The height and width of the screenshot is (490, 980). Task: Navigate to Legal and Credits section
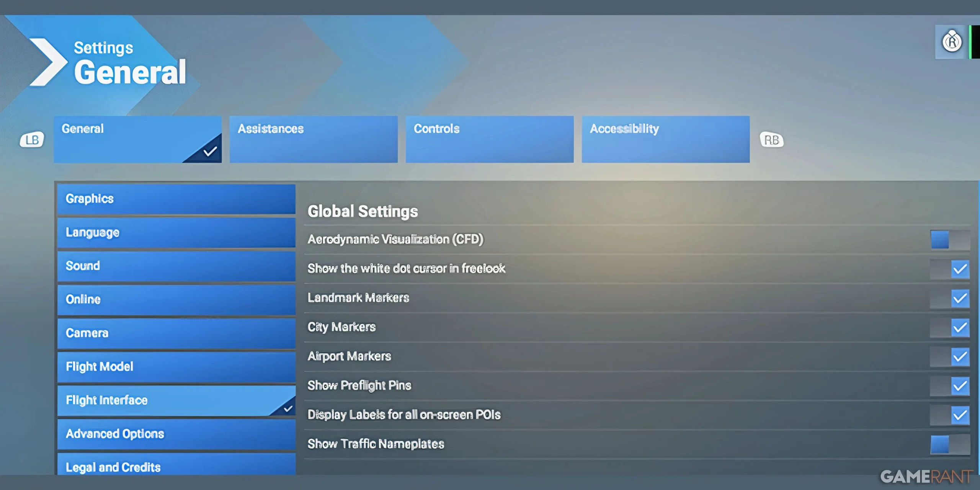113,467
